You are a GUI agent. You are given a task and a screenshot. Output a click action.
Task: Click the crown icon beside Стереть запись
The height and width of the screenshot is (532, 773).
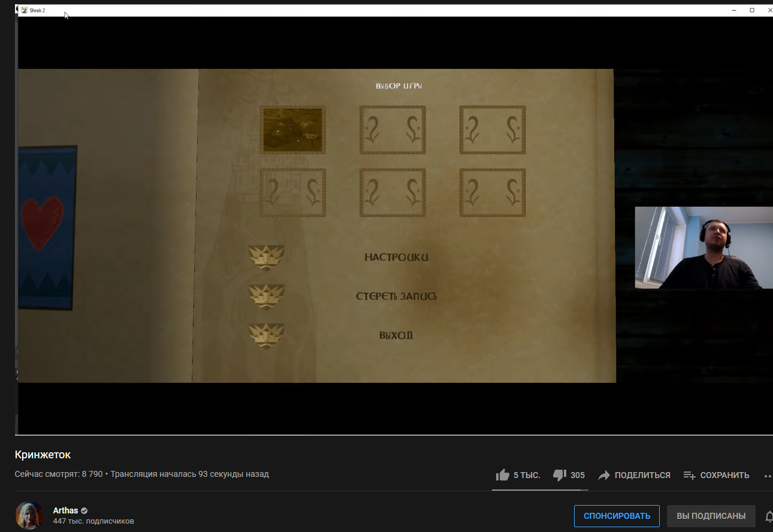267,297
